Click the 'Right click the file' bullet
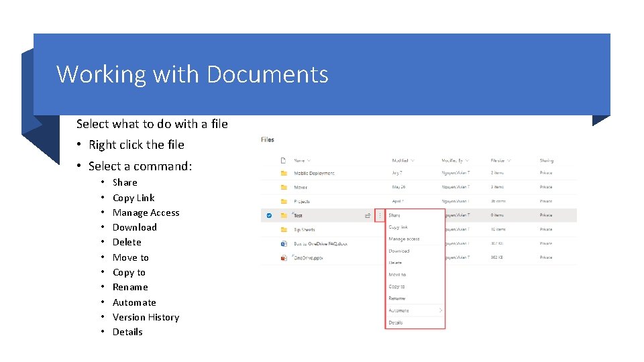 (136, 145)
